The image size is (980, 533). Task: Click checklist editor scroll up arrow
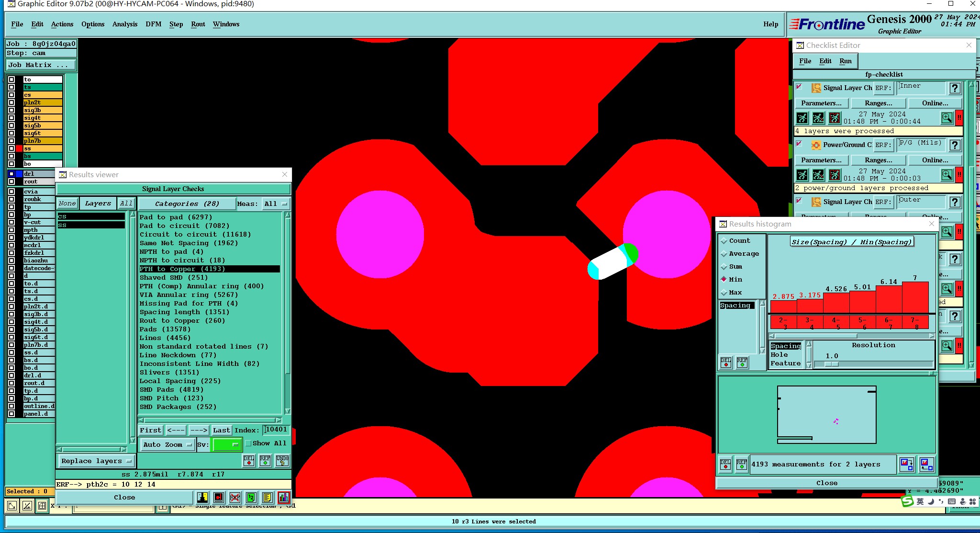point(971,84)
